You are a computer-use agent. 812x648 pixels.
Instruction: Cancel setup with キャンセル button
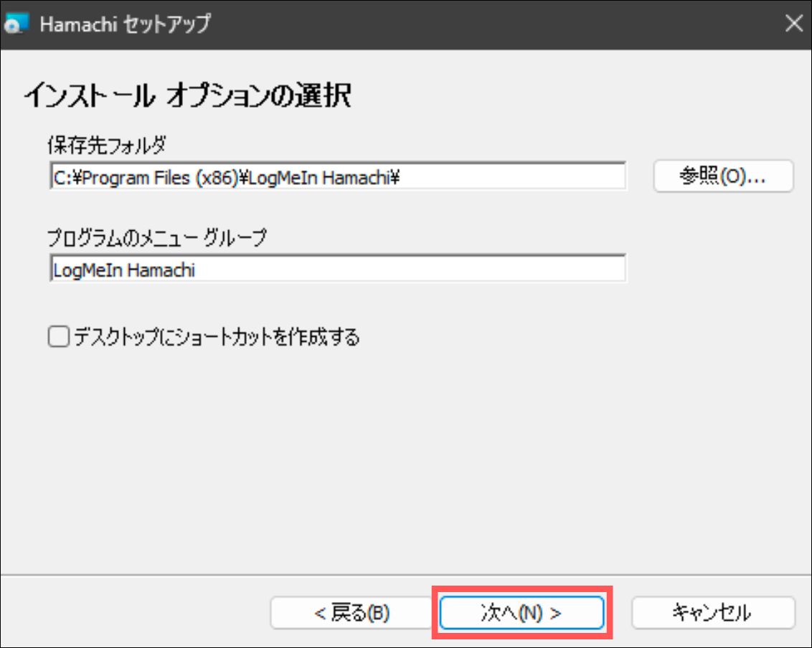tap(713, 613)
